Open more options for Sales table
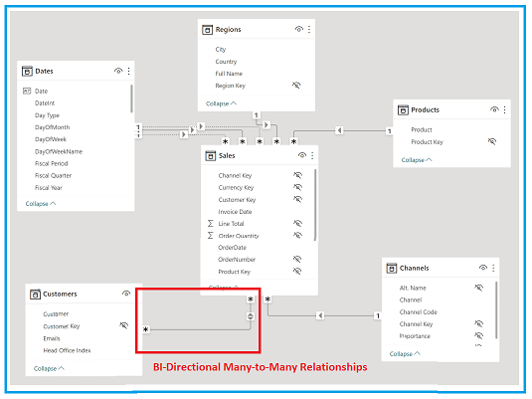532x399 pixels. tap(312, 155)
